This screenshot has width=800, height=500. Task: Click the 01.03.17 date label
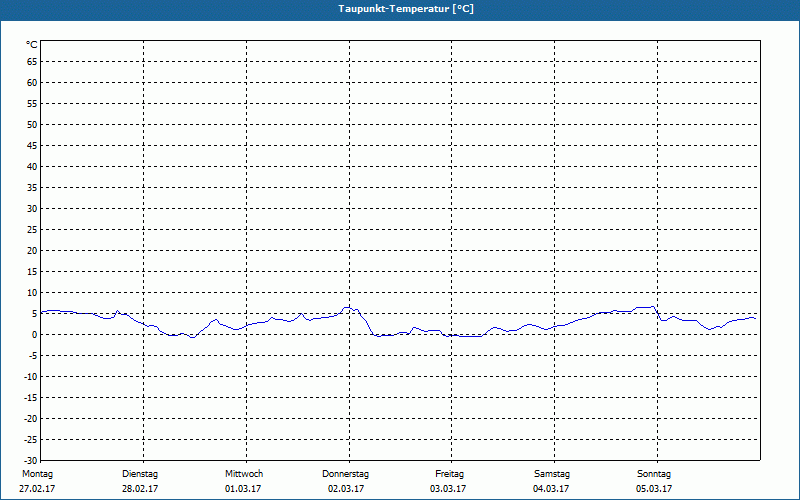click(x=243, y=489)
